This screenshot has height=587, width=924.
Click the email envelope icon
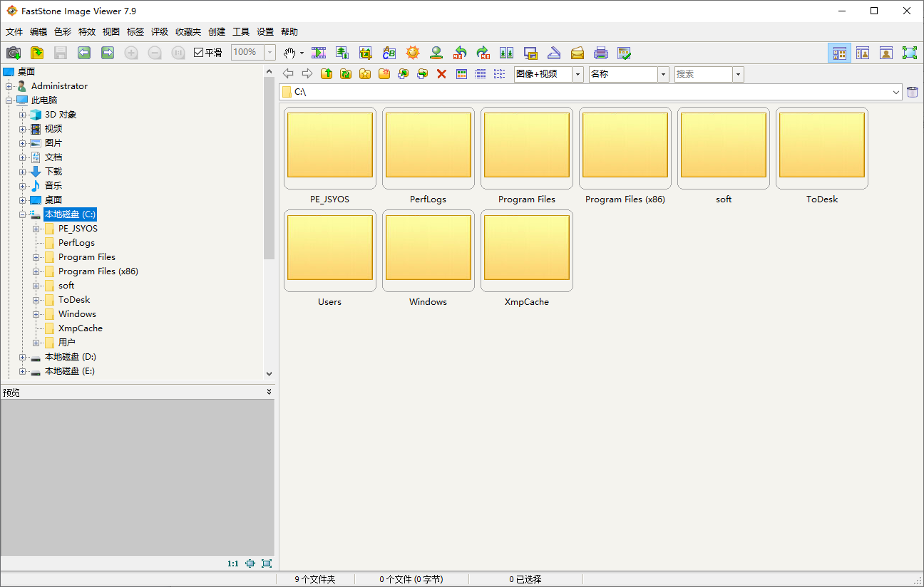[x=577, y=53]
